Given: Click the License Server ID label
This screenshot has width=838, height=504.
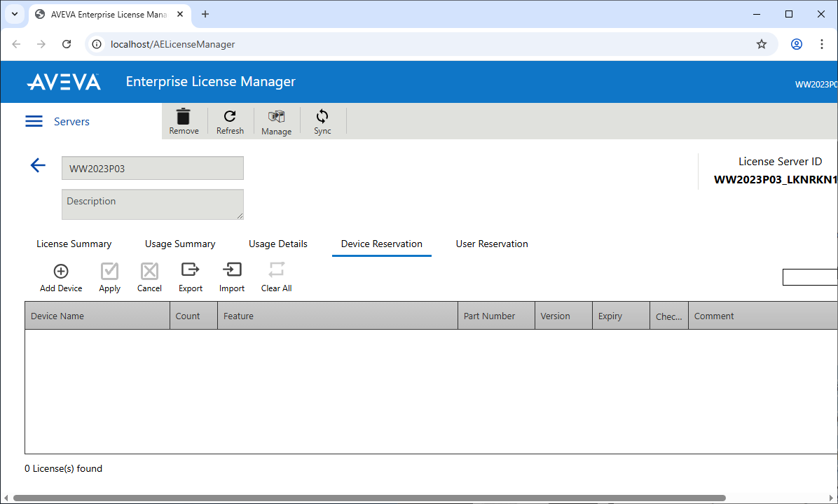Looking at the screenshot, I should tap(781, 162).
